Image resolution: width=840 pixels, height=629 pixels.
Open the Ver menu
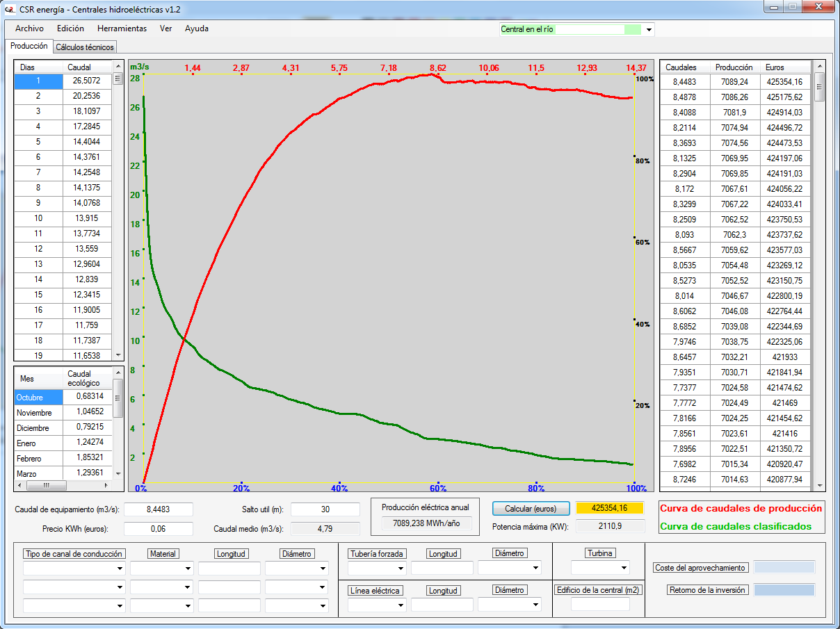pyautogui.click(x=165, y=28)
